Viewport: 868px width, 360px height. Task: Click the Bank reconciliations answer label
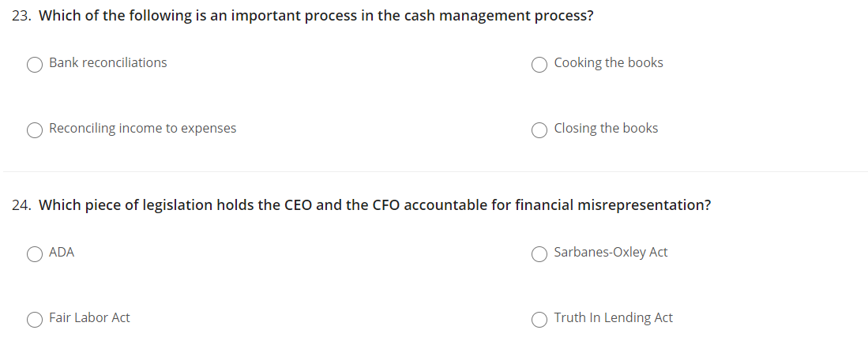108,63
